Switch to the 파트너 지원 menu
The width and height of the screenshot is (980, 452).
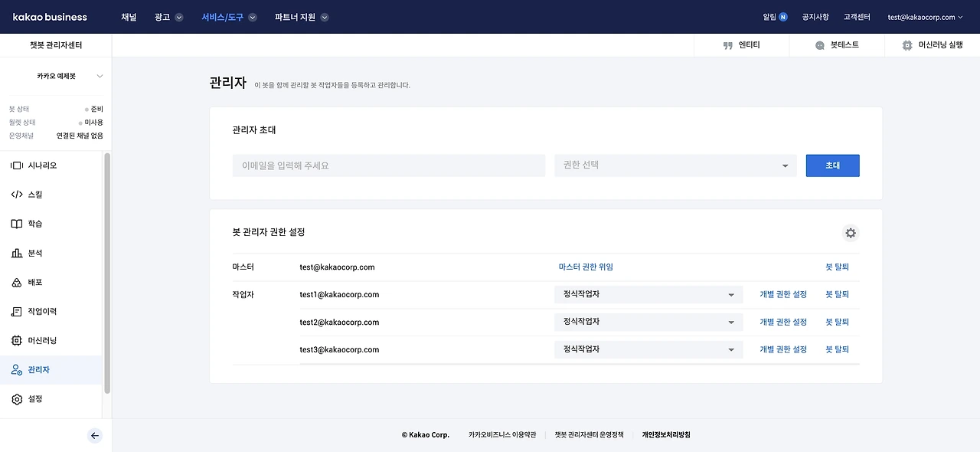click(x=295, y=17)
